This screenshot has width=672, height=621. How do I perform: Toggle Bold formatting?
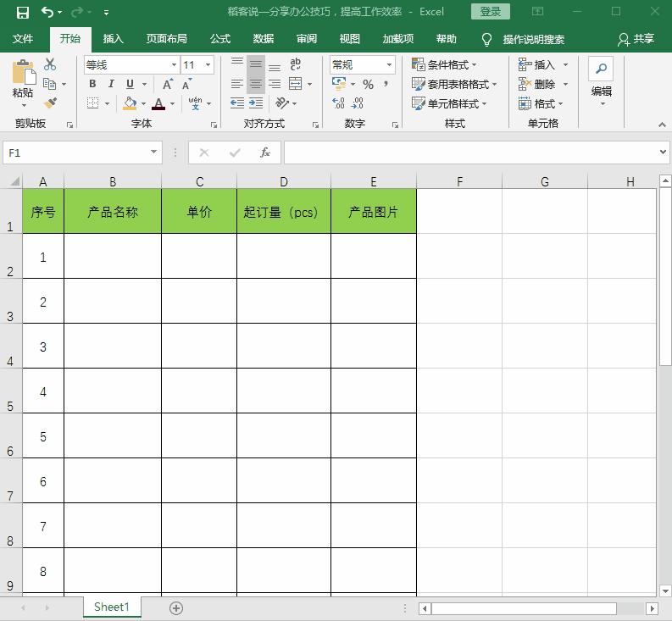point(92,84)
